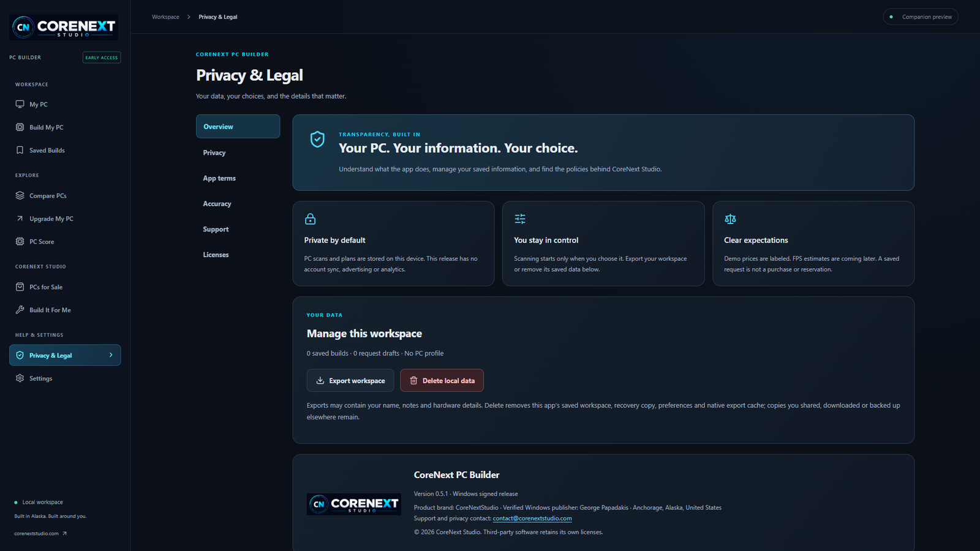Click the breadcrumb chevron separator after Workspace
This screenshot has height=551, width=980.
tap(189, 17)
